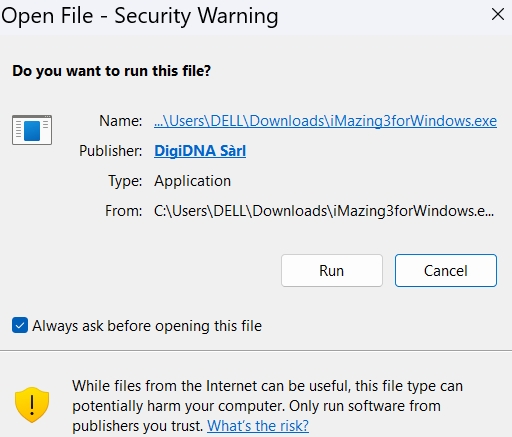Click the 'Type:' field label

(125, 181)
